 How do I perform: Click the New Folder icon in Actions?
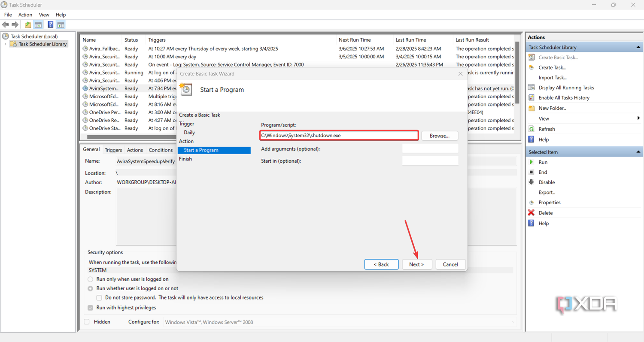532,108
